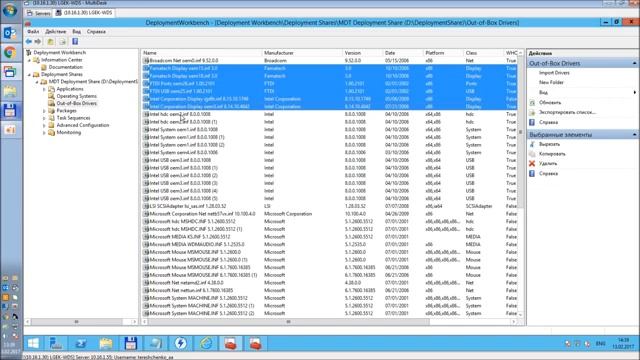Sort by the Name column header
The height and width of the screenshot is (360, 640).
click(x=201, y=53)
